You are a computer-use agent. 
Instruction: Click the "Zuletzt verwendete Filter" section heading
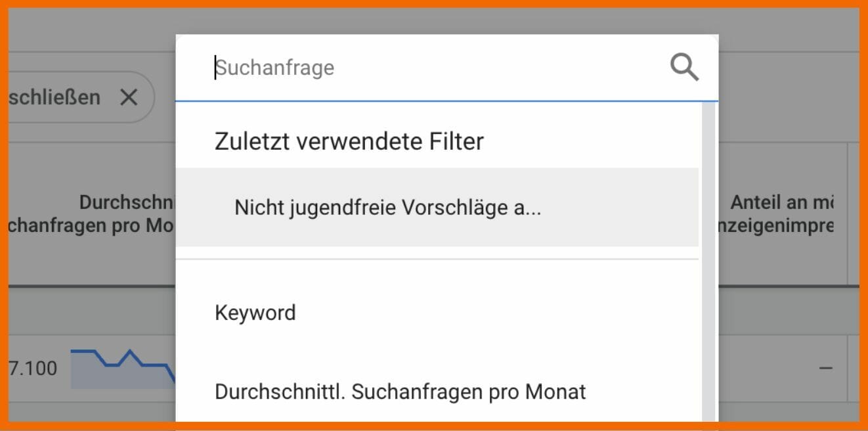click(349, 141)
